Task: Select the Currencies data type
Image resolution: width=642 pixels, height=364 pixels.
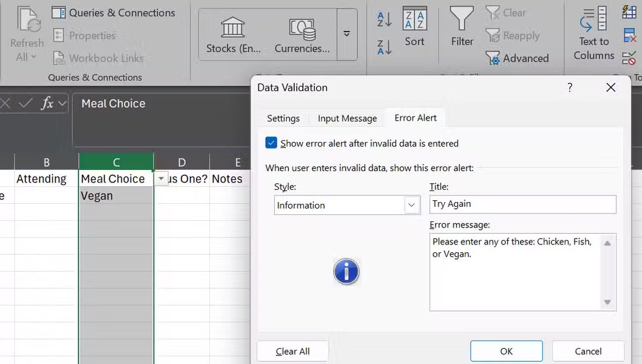Action: 302,35
